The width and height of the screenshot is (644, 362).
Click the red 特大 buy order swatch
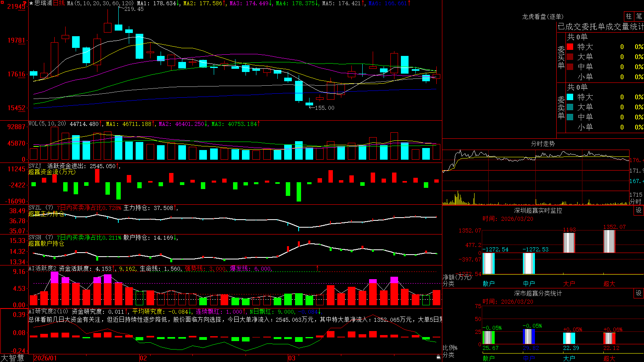pos(570,47)
